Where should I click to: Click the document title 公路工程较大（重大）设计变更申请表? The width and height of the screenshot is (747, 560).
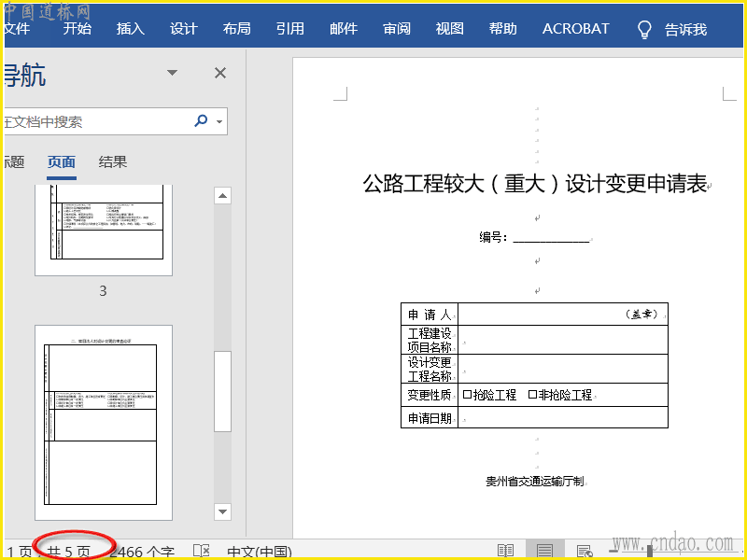pos(534,183)
